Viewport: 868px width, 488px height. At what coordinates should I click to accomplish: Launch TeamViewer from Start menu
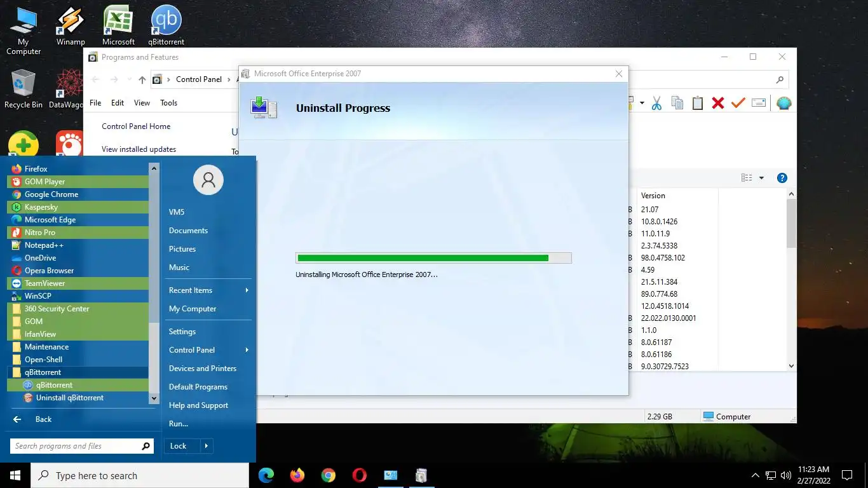pos(78,283)
